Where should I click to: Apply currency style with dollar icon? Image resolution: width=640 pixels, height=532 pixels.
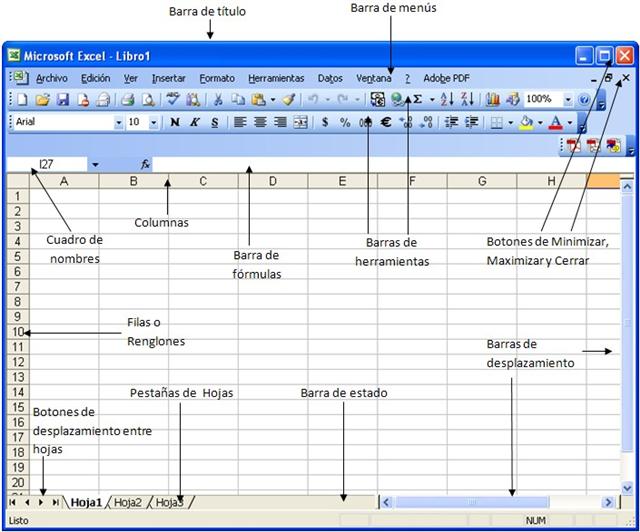[325, 122]
